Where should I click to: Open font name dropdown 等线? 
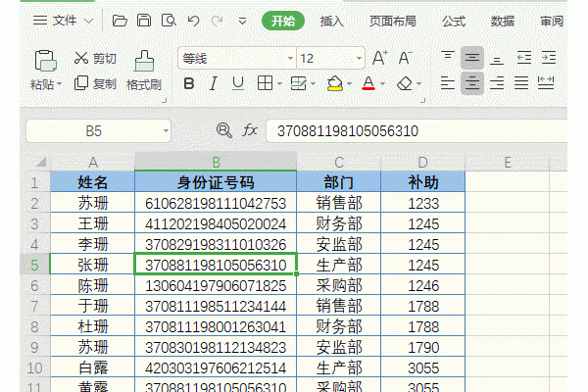click(290, 59)
